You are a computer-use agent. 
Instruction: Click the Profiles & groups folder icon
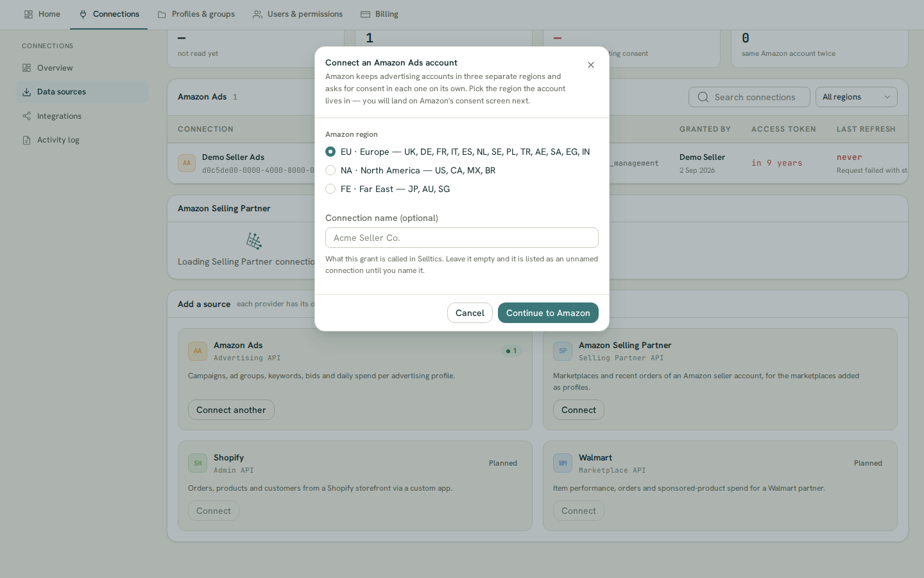point(162,14)
